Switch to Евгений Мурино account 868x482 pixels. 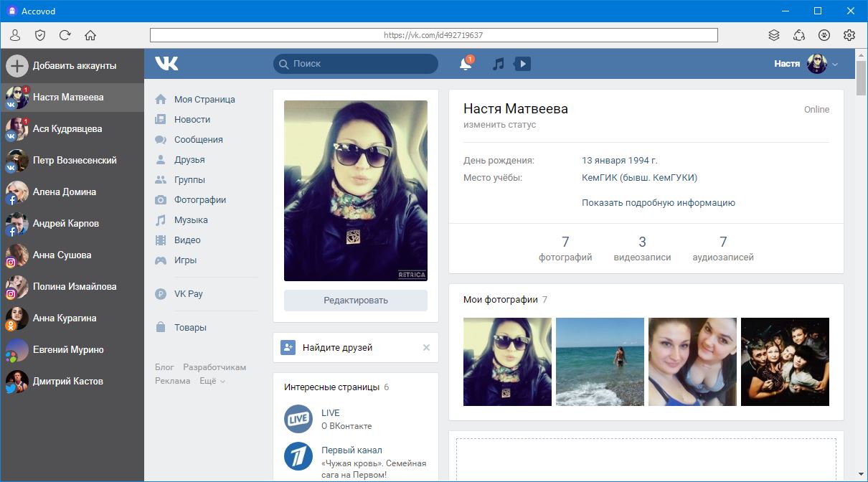tap(72, 350)
